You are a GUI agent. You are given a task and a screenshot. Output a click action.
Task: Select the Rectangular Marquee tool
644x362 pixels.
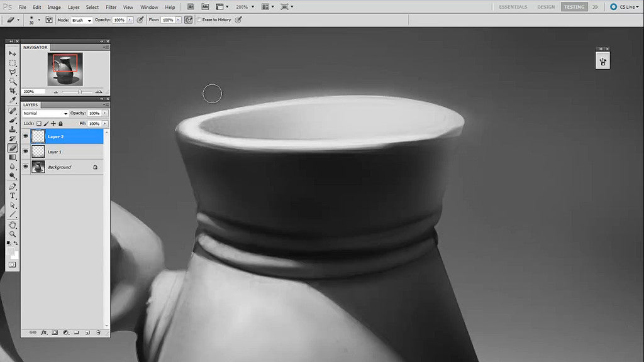pos(13,63)
